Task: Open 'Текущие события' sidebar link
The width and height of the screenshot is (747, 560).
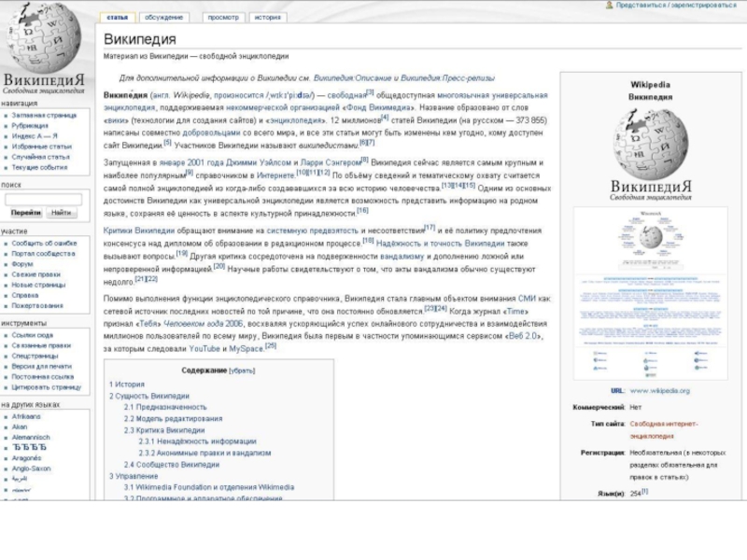Action: click(x=39, y=167)
